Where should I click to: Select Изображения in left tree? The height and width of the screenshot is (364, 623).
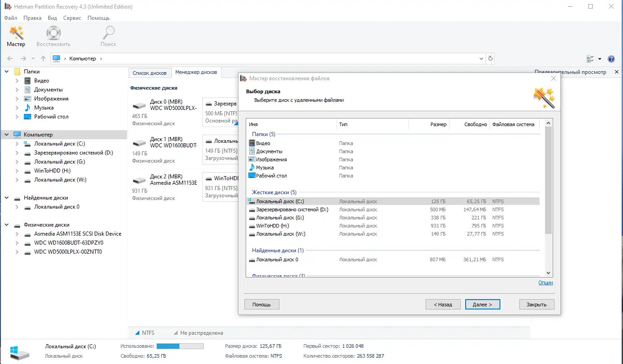pos(51,99)
